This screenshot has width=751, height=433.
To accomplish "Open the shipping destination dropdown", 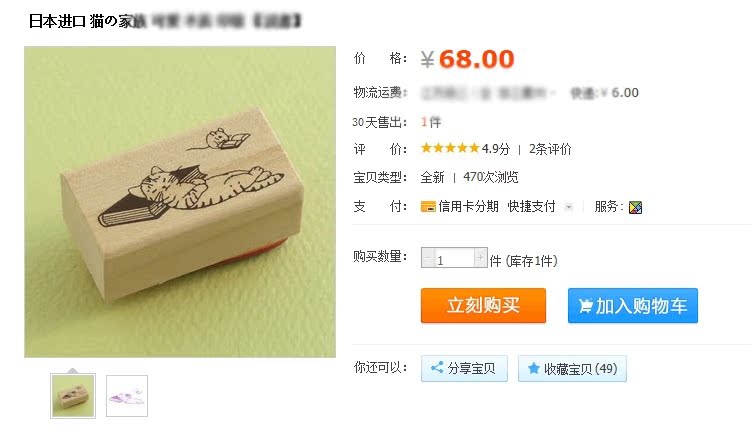I will pos(487,92).
